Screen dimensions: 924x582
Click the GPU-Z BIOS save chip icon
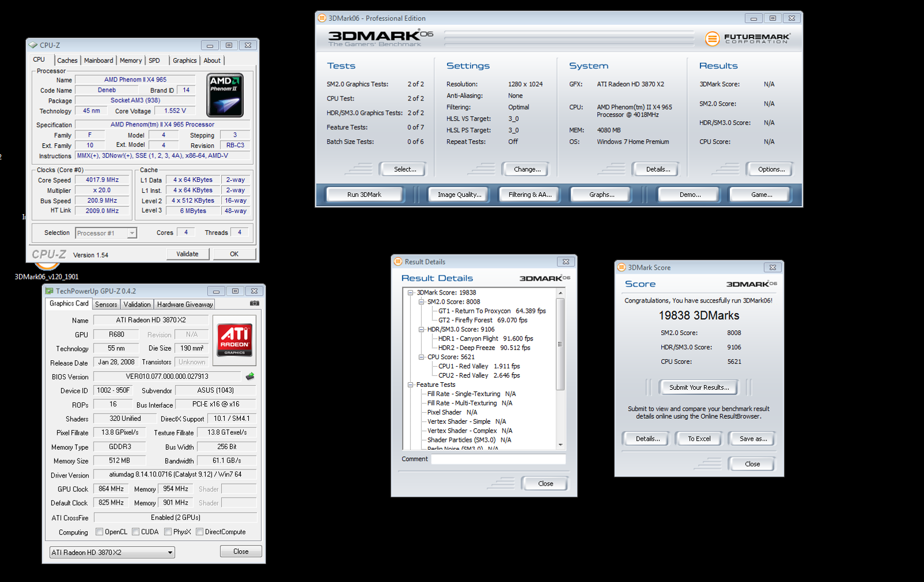click(250, 376)
